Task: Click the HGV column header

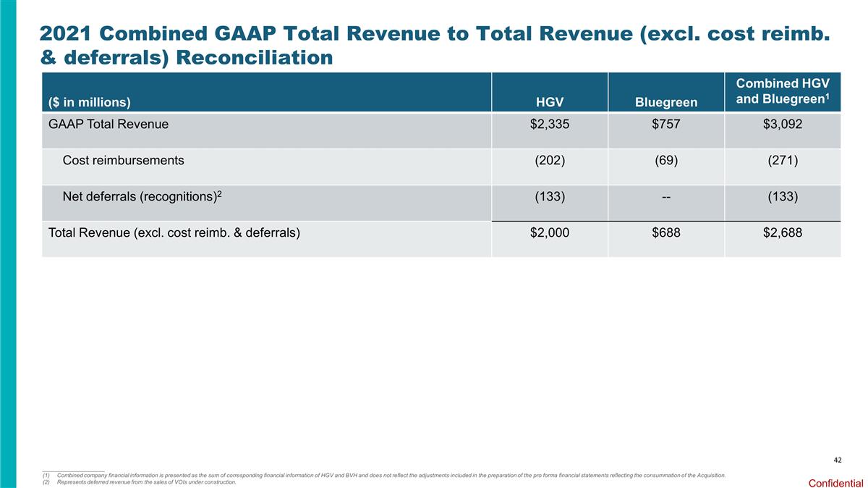Action: pos(550,102)
